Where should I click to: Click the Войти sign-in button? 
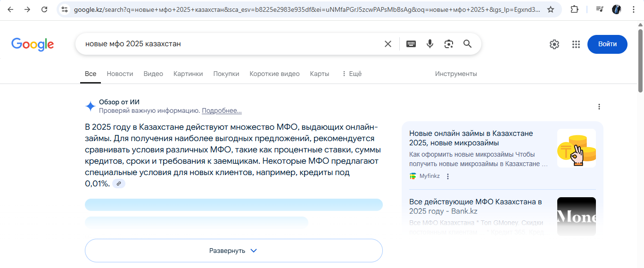607,44
